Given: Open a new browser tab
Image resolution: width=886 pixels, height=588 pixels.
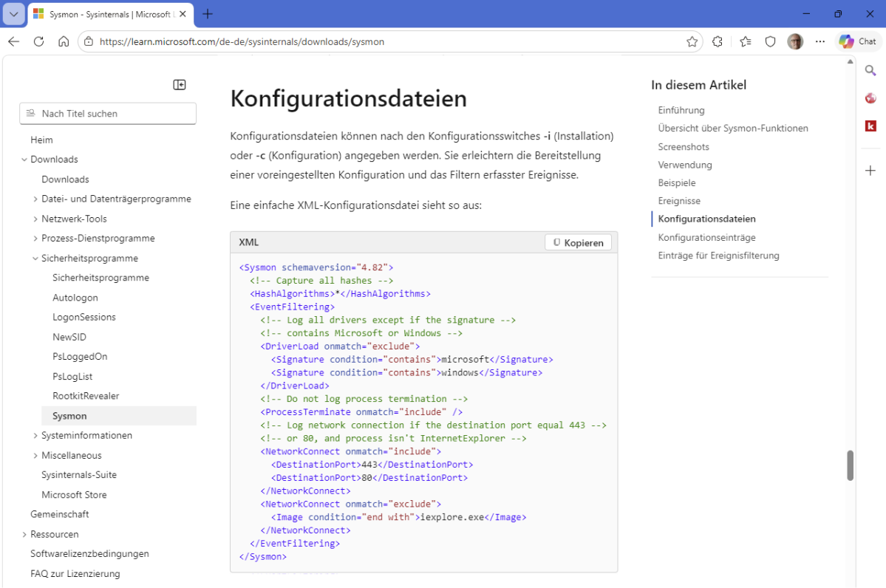Looking at the screenshot, I should click(x=208, y=14).
